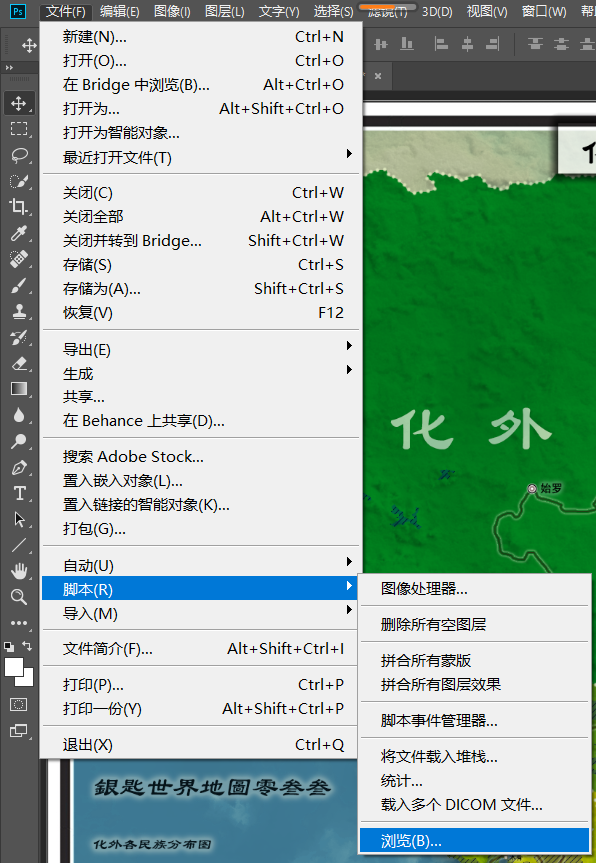596x863 pixels.
Task: Select the Lasso tool
Action: coord(19,155)
